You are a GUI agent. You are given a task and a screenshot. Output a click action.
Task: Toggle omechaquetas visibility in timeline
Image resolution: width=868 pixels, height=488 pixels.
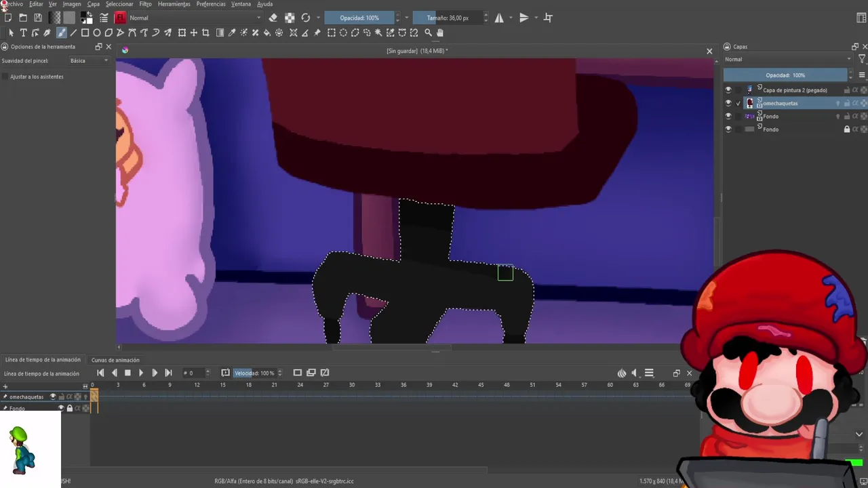[x=53, y=396]
